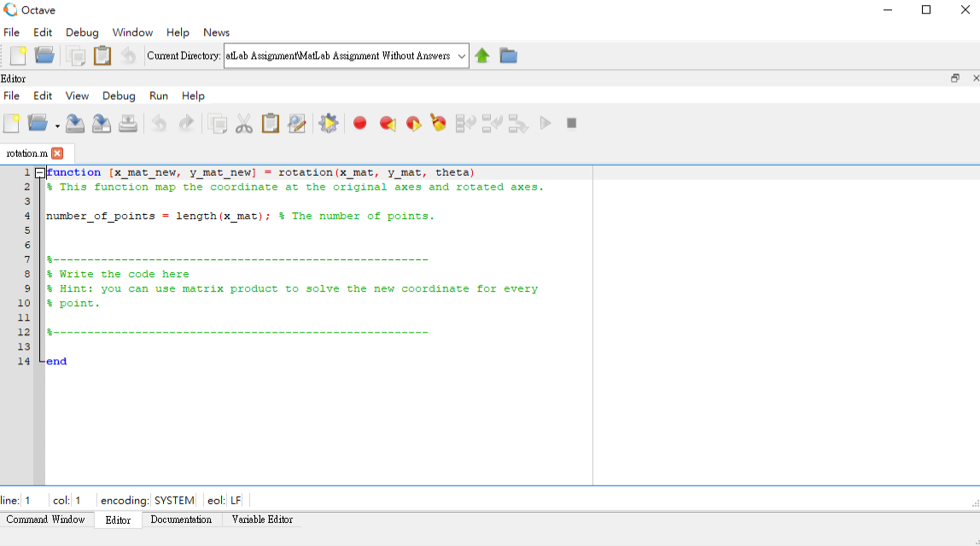The height and width of the screenshot is (546, 980).
Task: Undock the Editor panel
Action: pos(955,78)
